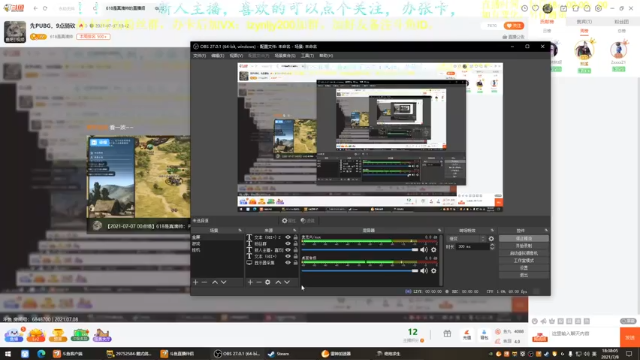Adjust the desktop audio volume slider

pos(360,270)
